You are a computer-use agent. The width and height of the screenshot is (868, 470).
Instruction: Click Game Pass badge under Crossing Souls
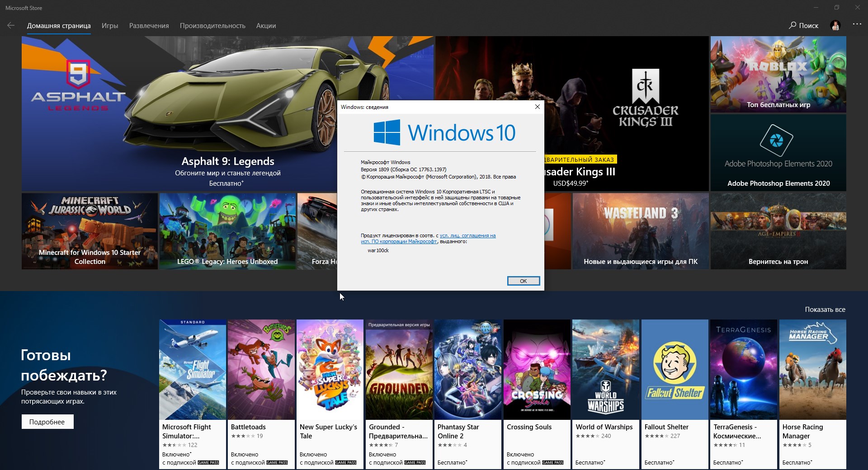pyautogui.click(x=553, y=463)
